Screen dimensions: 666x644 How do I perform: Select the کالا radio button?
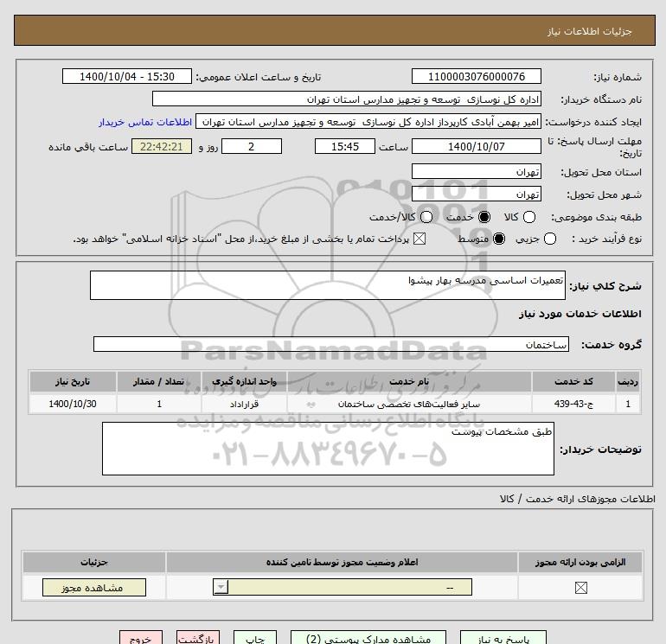point(528,217)
